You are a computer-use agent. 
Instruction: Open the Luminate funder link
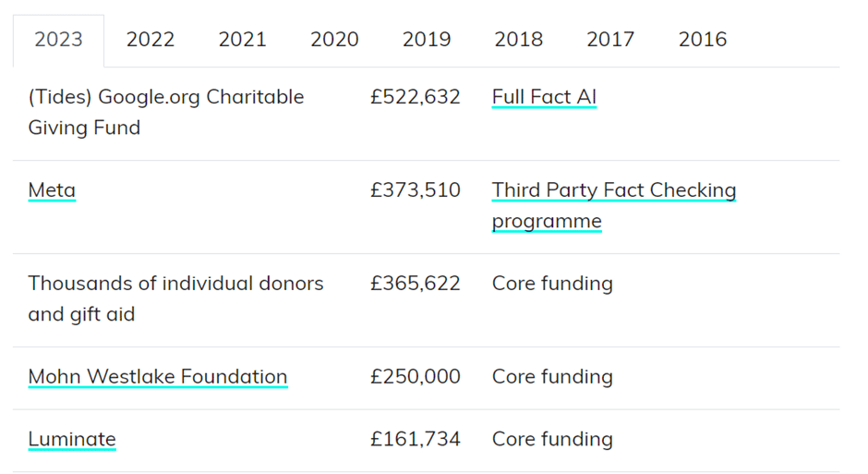pyautogui.click(x=72, y=439)
